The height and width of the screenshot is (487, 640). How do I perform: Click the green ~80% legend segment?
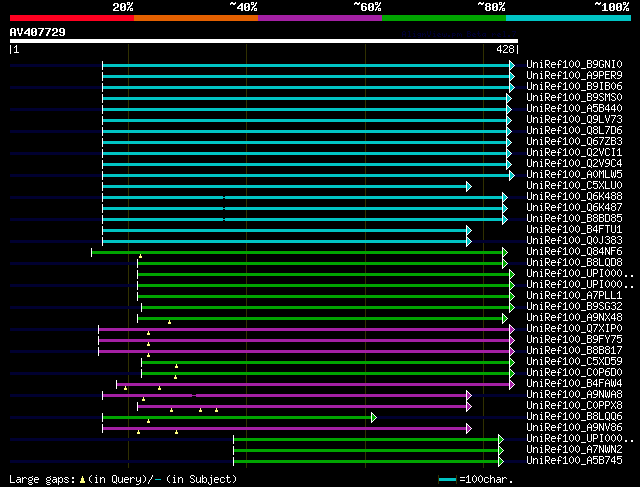point(444,18)
